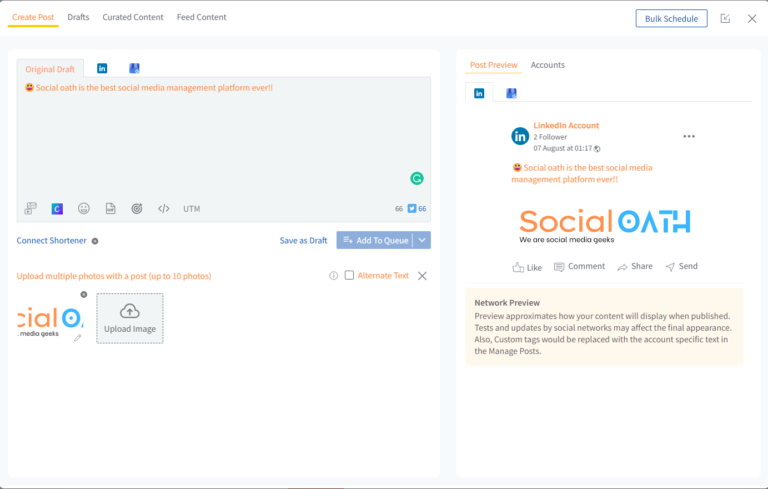
Task: Click Like in the post preview
Action: click(527, 267)
